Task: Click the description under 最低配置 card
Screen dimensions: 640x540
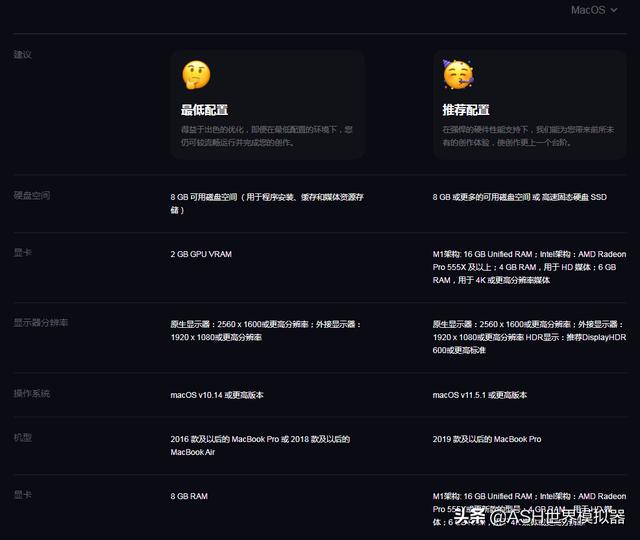Action: pyautogui.click(x=266, y=136)
